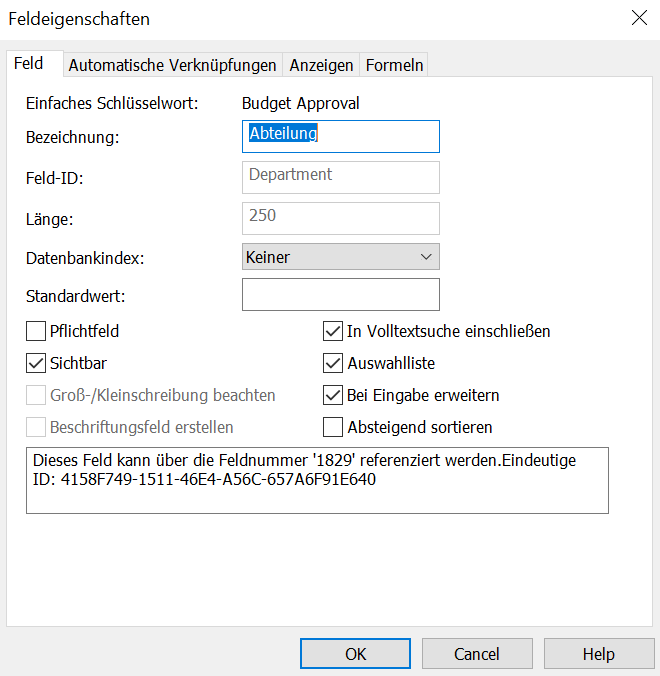Click the Einfaches Schlüsselwort label
This screenshot has height=676, width=660.
(112, 103)
